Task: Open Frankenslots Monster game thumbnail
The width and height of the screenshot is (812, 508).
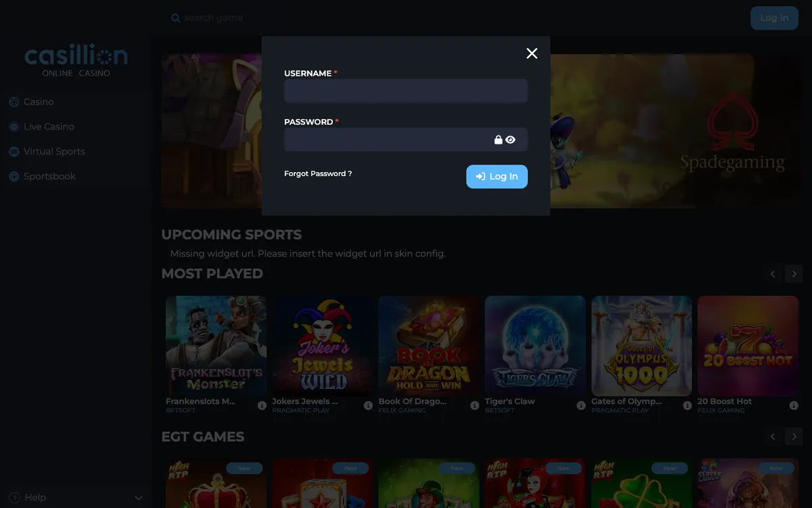Action: click(x=216, y=345)
